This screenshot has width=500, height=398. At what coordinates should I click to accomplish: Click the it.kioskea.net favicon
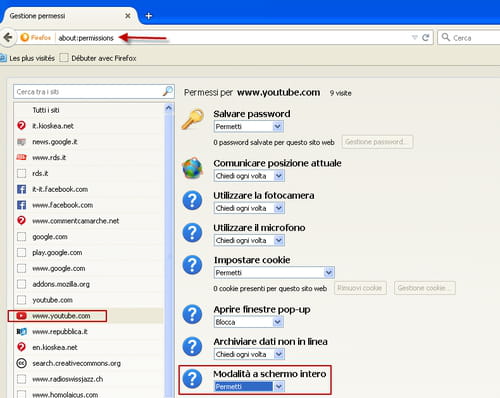(21, 126)
